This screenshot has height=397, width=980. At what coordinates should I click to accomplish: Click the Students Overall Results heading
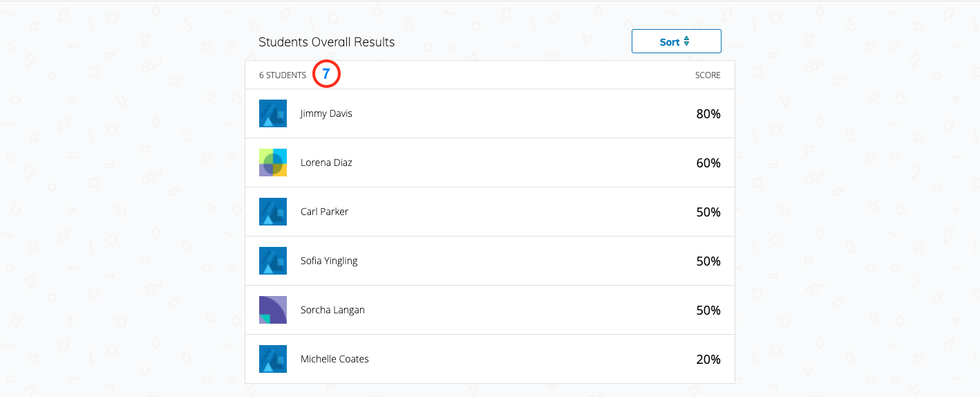(x=326, y=42)
